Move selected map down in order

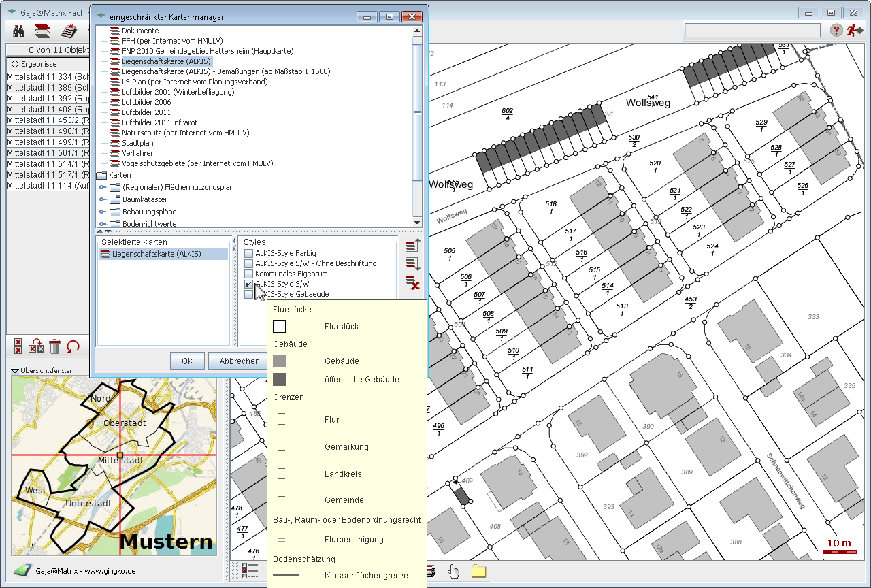point(412,264)
